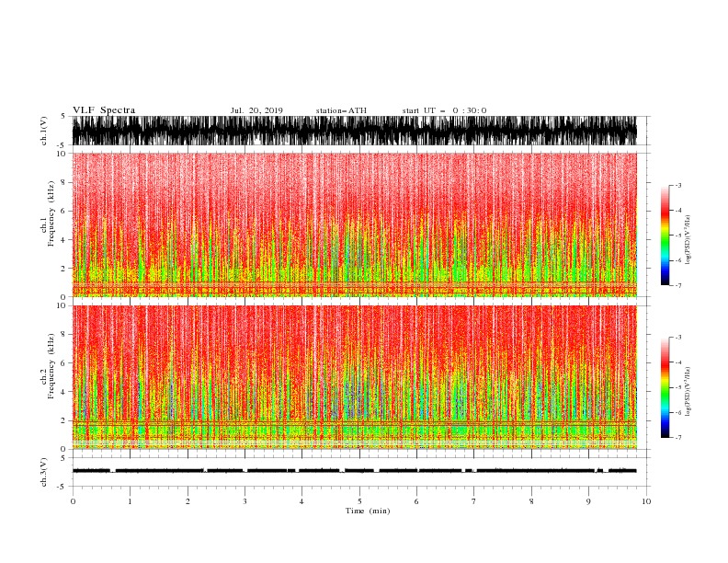The image size is (728, 563).
Task: Click the "0" tick on Time axis
Action: point(73,501)
